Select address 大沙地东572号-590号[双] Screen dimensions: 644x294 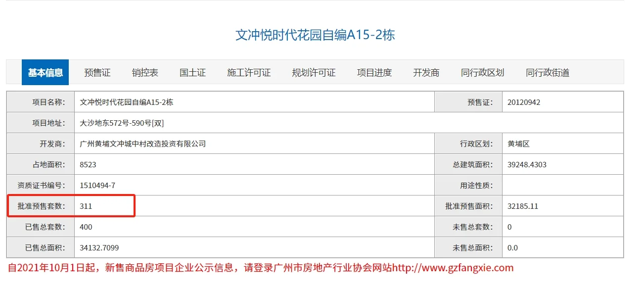click(x=122, y=123)
